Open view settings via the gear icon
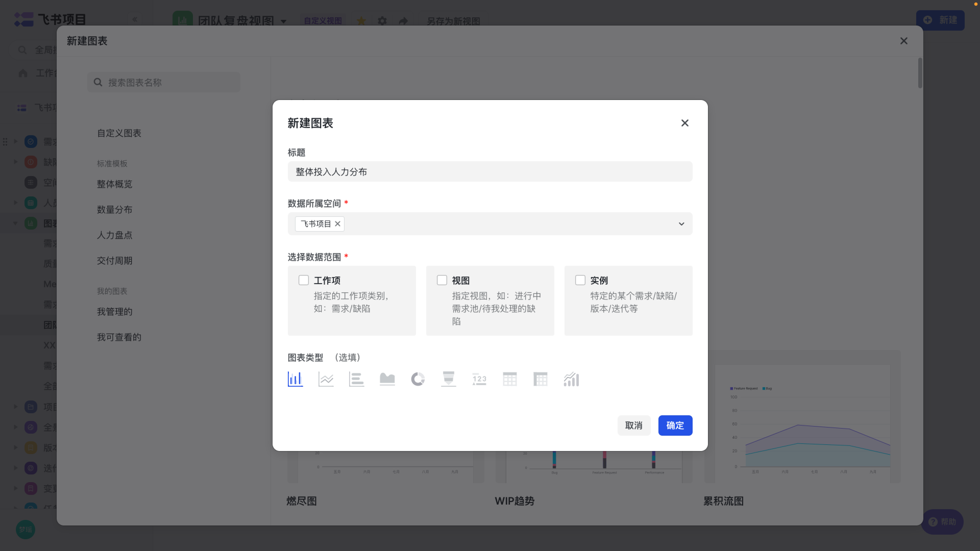The width and height of the screenshot is (980, 551). coord(382,20)
